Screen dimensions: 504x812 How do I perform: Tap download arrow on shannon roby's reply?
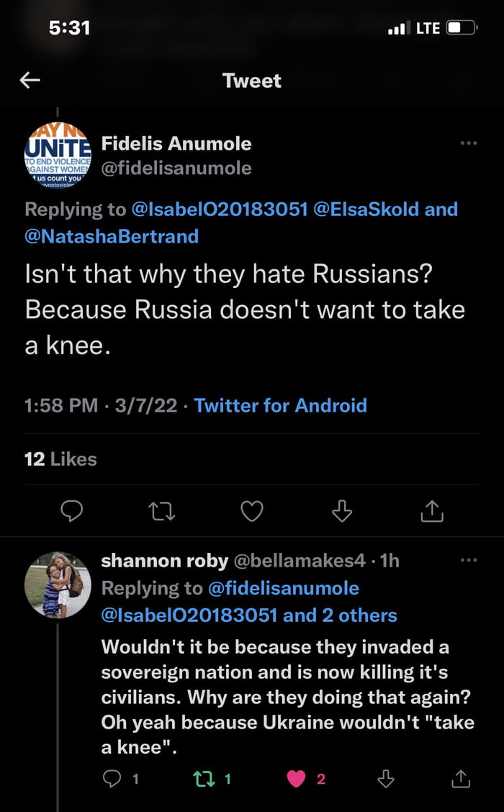point(386,777)
